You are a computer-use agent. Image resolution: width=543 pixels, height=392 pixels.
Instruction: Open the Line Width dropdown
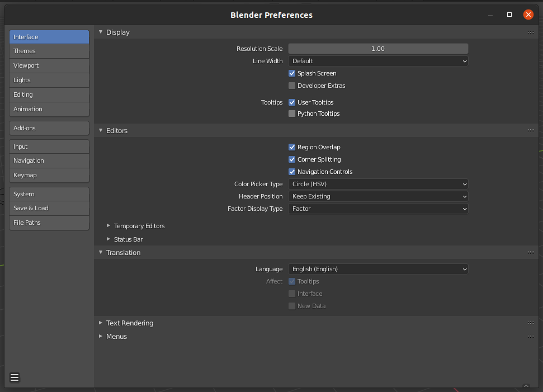(x=378, y=61)
